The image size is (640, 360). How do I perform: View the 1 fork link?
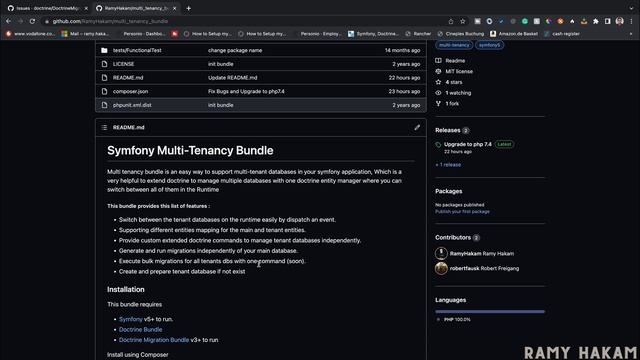(447, 104)
